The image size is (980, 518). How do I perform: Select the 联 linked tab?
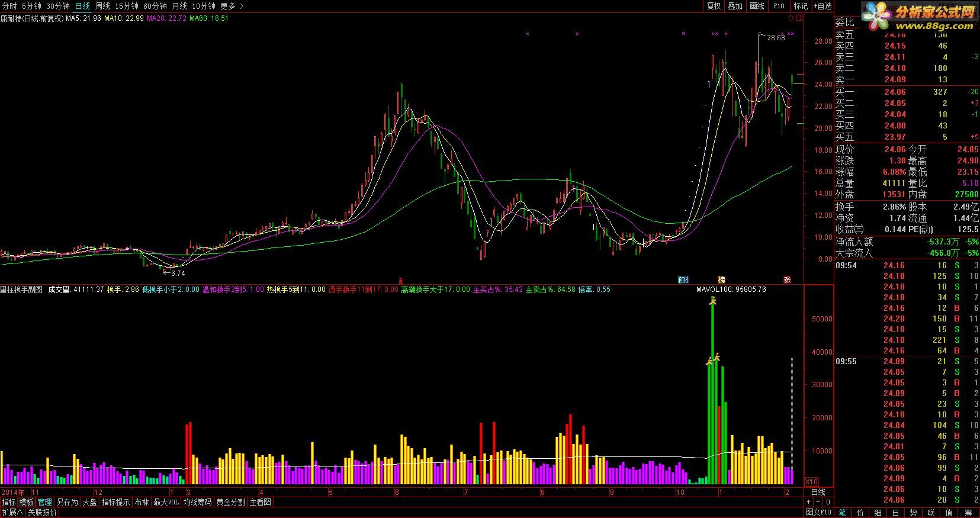(931, 513)
